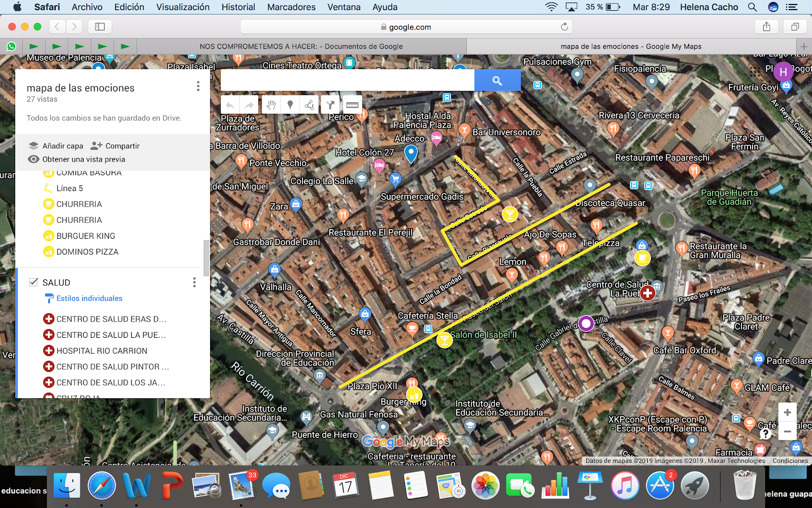Image resolution: width=812 pixels, height=508 pixels.
Task: Click the Safari share button
Action: [x=766, y=26]
